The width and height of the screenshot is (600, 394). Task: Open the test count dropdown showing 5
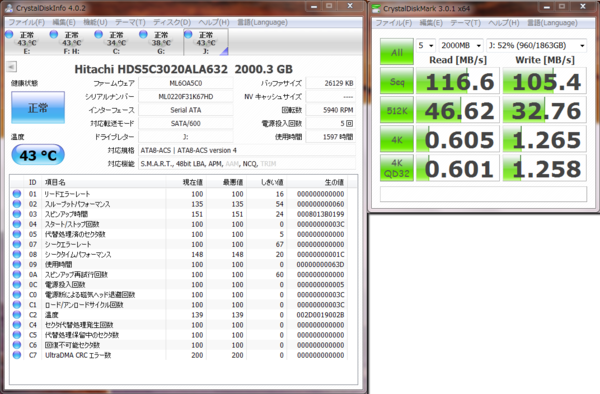coord(426,46)
